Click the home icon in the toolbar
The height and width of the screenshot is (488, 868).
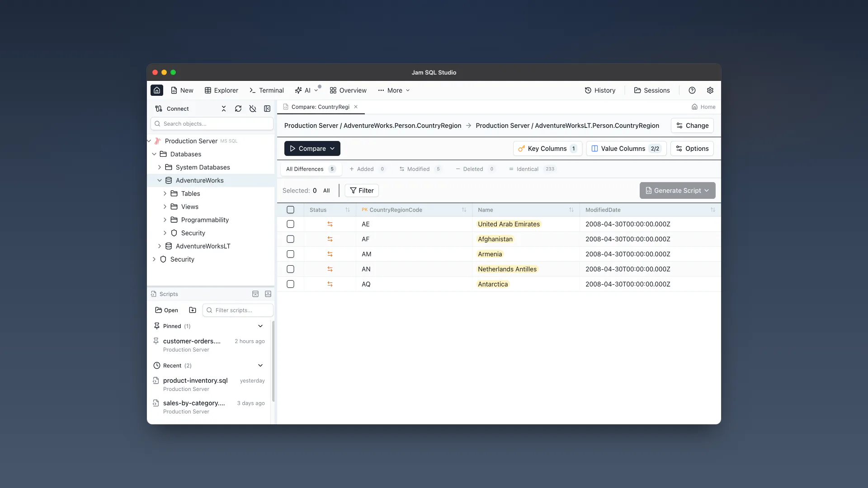(157, 90)
